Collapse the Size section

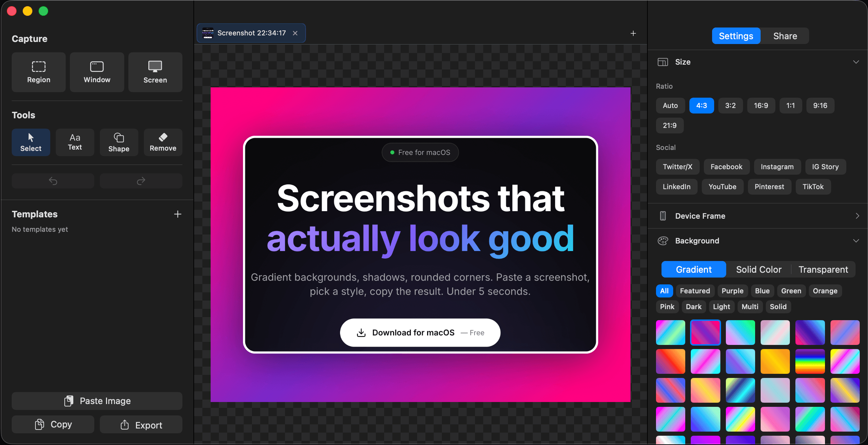tap(856, 62)
